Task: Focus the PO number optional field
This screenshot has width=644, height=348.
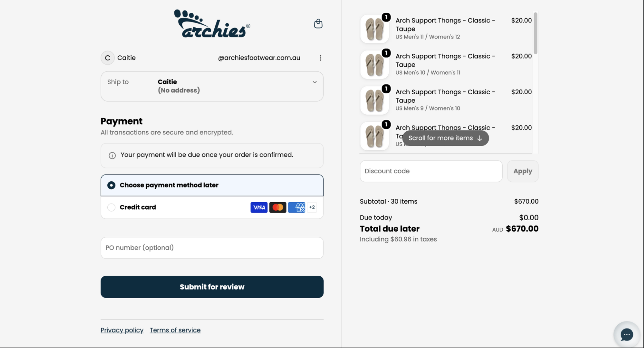Action: point(212,248)
